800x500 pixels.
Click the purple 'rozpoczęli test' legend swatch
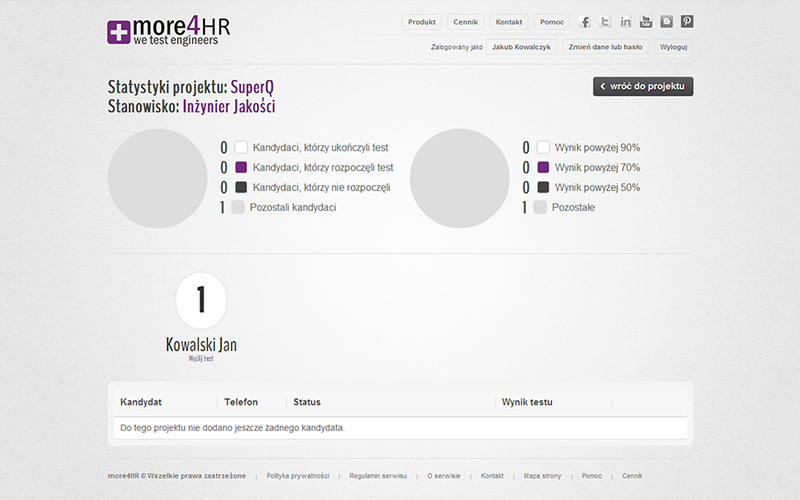pyautogui.click(x=241, y=167)
